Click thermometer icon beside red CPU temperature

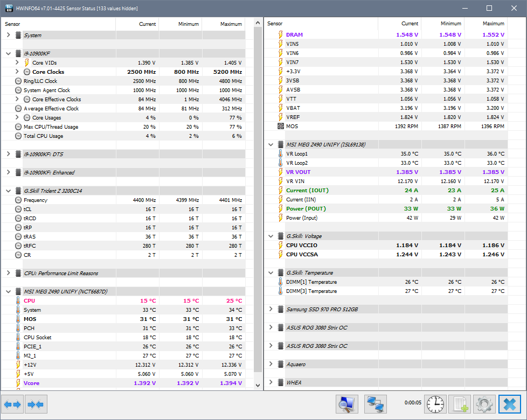click(x=18, y=300)
